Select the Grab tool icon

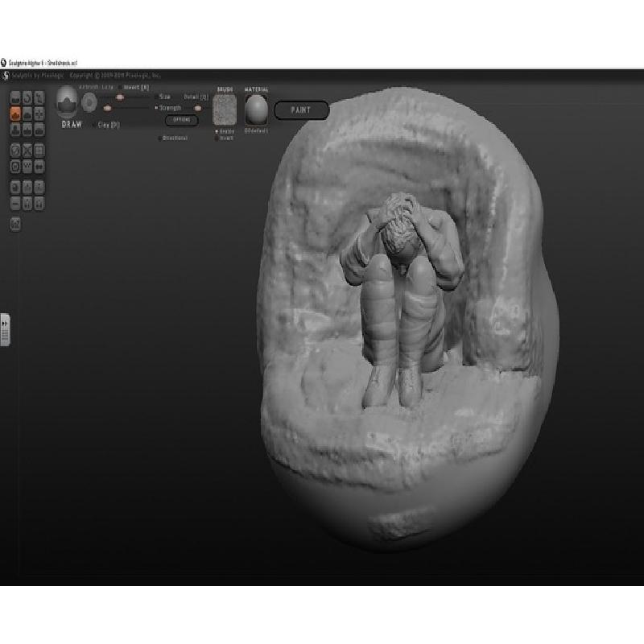[39, 114]
